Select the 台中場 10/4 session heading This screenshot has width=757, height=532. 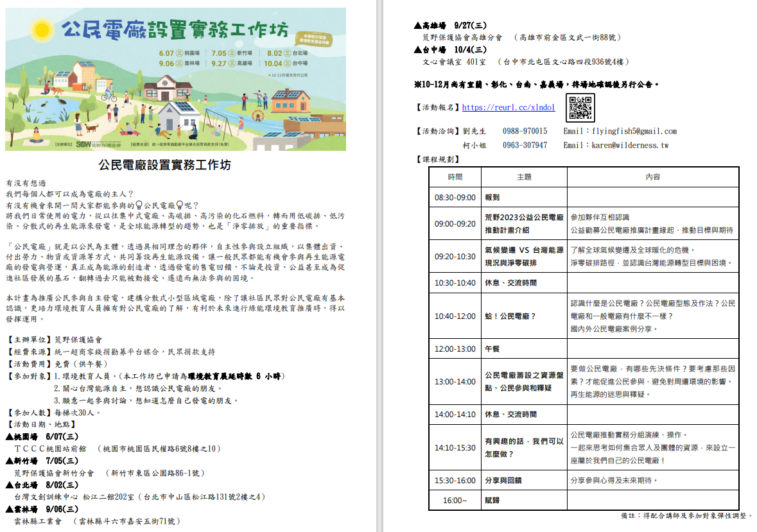[451, 49]
